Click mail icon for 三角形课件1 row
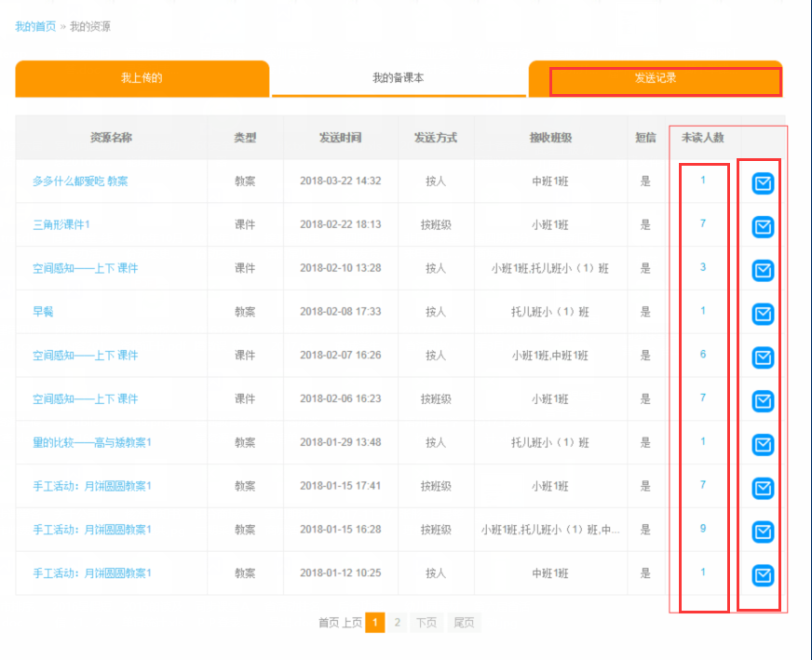 (763, 226)
